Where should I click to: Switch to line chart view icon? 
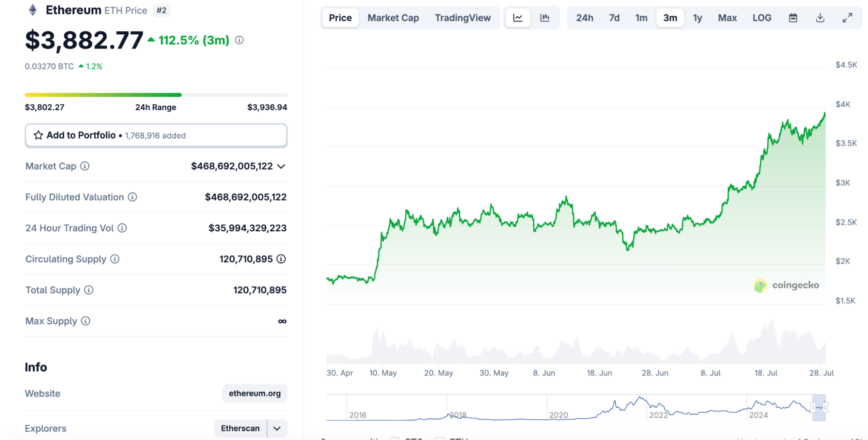click(518, 18)
